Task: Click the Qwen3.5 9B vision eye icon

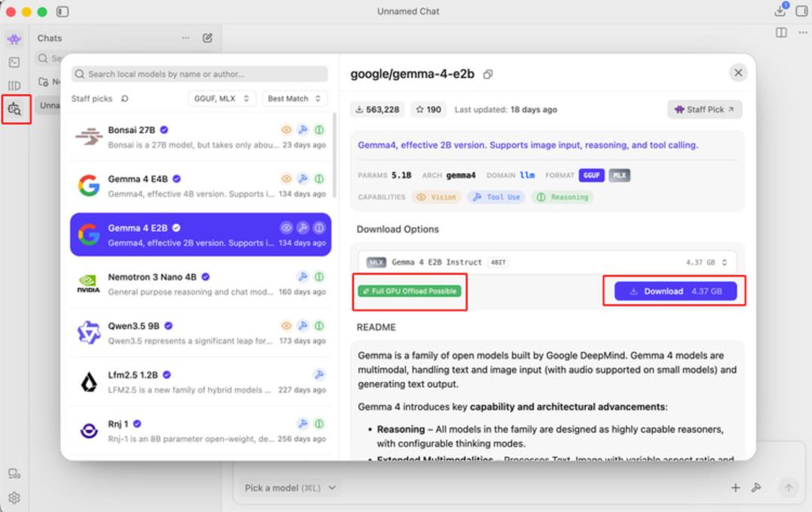Action: 286,326
